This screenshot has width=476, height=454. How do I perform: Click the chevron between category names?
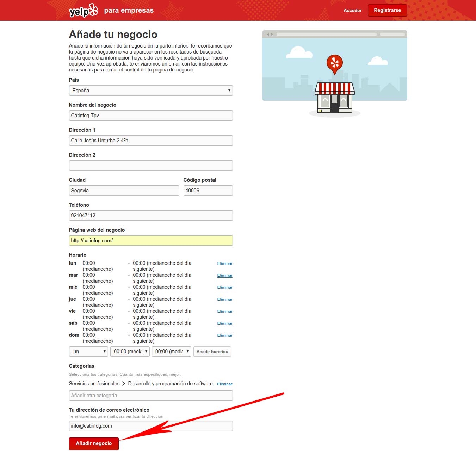[124, 384]
